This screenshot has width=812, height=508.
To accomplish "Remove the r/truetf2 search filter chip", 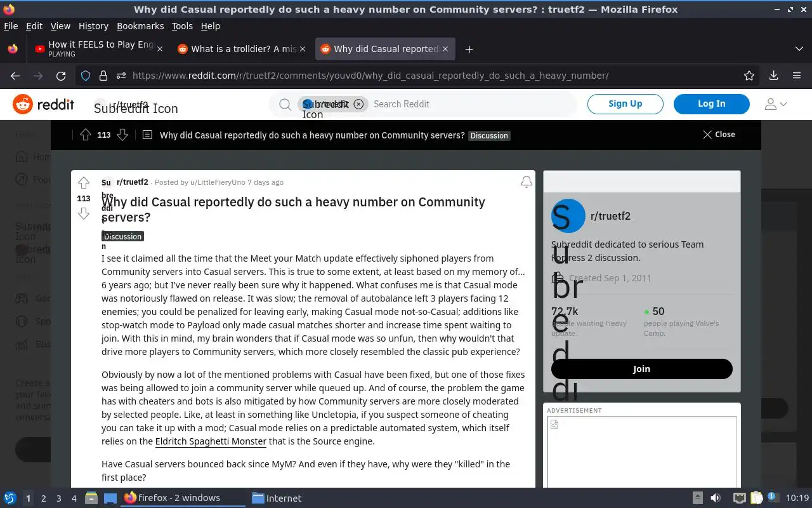I will [358, 104].
